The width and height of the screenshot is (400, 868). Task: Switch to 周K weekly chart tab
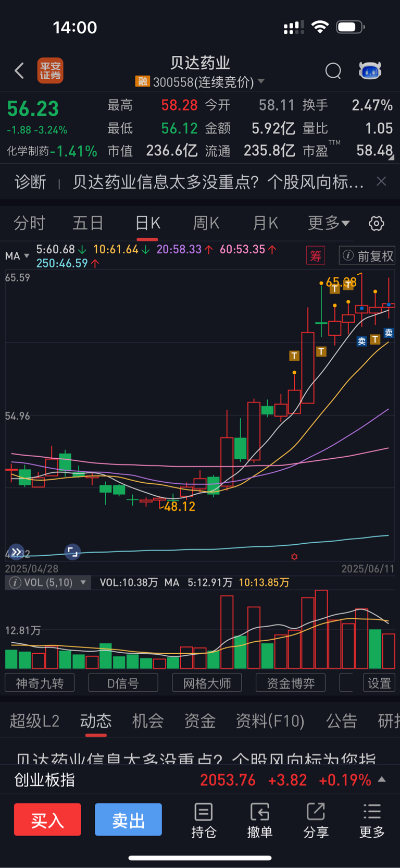point(206,223)
